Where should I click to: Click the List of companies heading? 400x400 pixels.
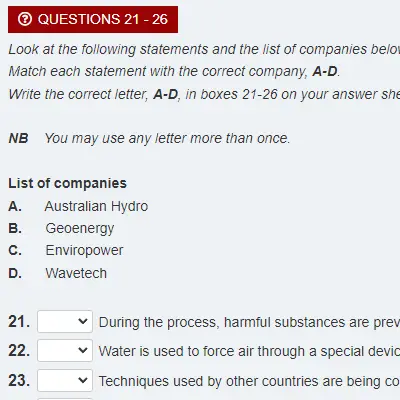[67, 183]
